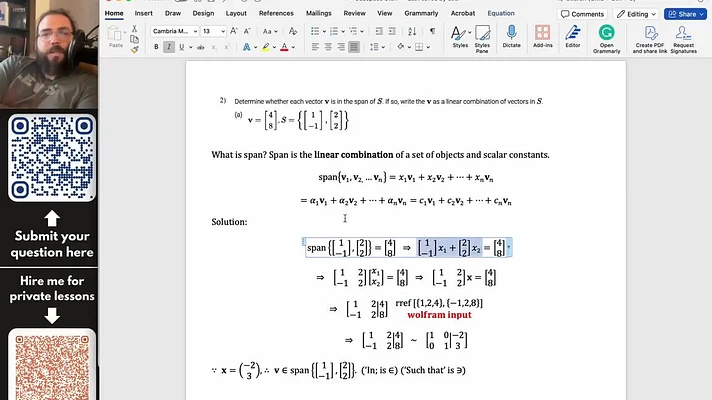
Task: Show or hide paragraph marks
Action: click(x=432, y=31)
